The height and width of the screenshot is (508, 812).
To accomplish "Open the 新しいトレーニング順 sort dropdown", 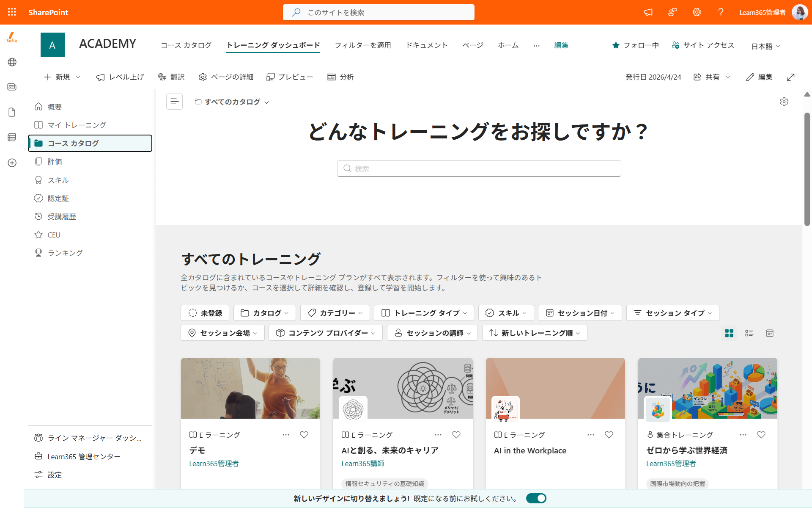I will tap(535, 333).
